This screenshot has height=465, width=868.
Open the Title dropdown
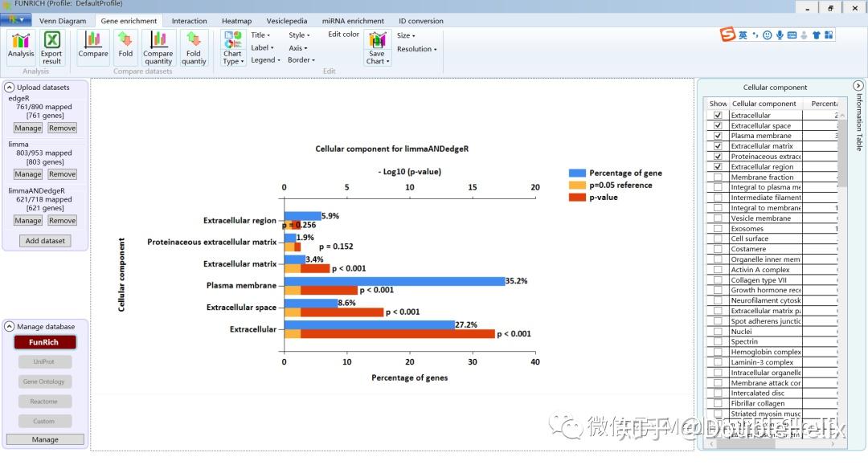click(x=260, y=35)
